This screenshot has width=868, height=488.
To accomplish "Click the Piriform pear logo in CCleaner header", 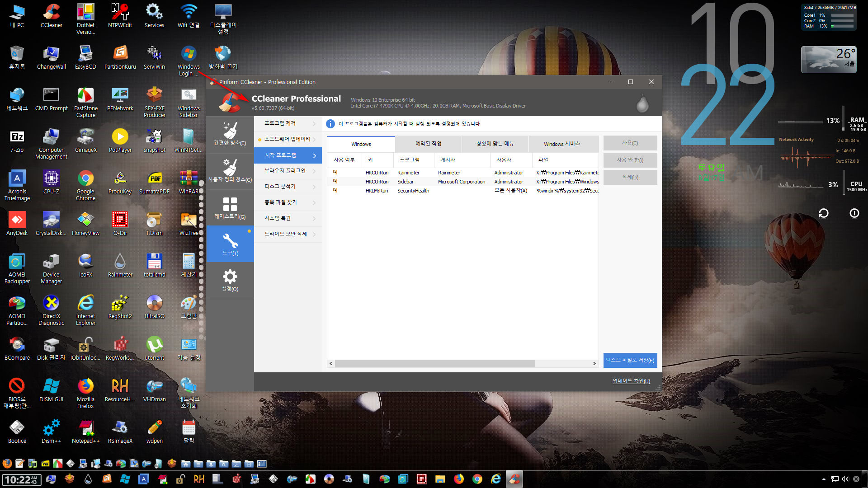I will point(642,103).
